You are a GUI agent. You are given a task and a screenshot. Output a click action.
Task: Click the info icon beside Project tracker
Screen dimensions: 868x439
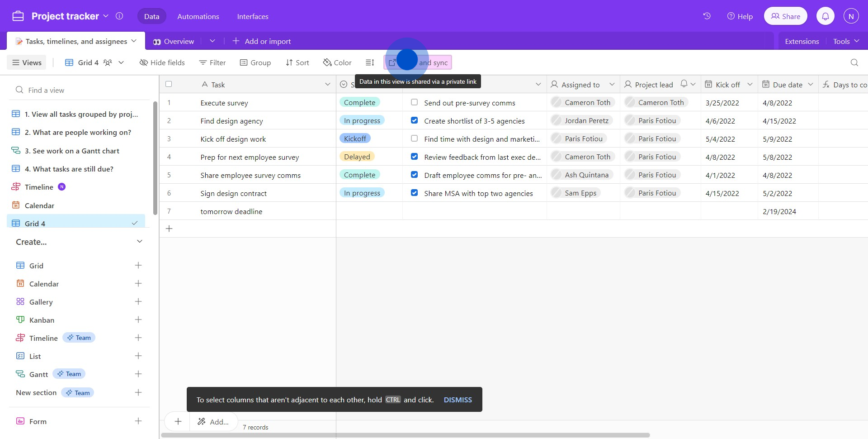tap(119, 16)
